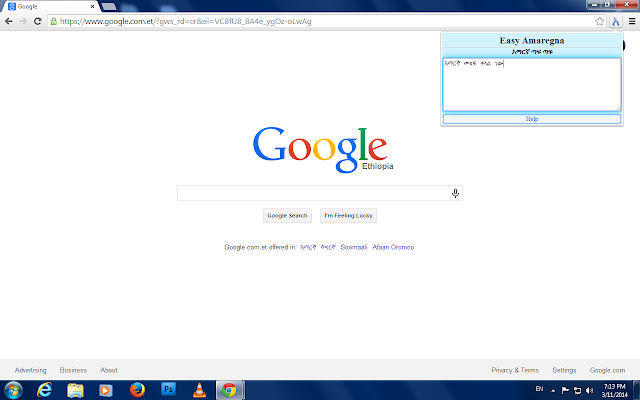Open Windows Explorer folder on taskbar

pyautogui.click(x=76, y=390)
